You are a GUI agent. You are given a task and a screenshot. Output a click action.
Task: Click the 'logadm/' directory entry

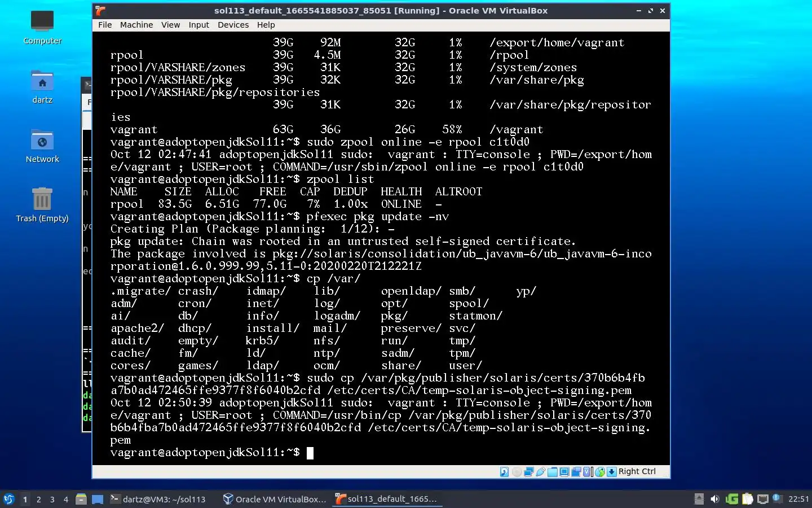pos(337,316)
